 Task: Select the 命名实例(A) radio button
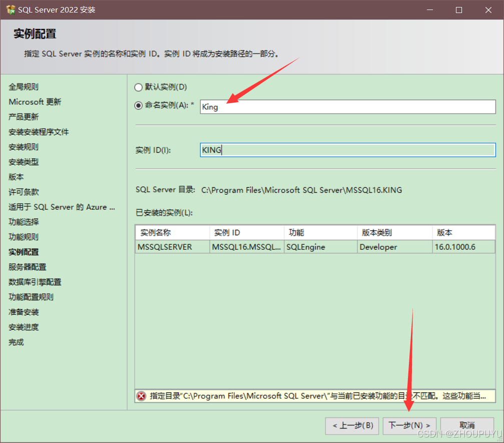coord(139,106)
